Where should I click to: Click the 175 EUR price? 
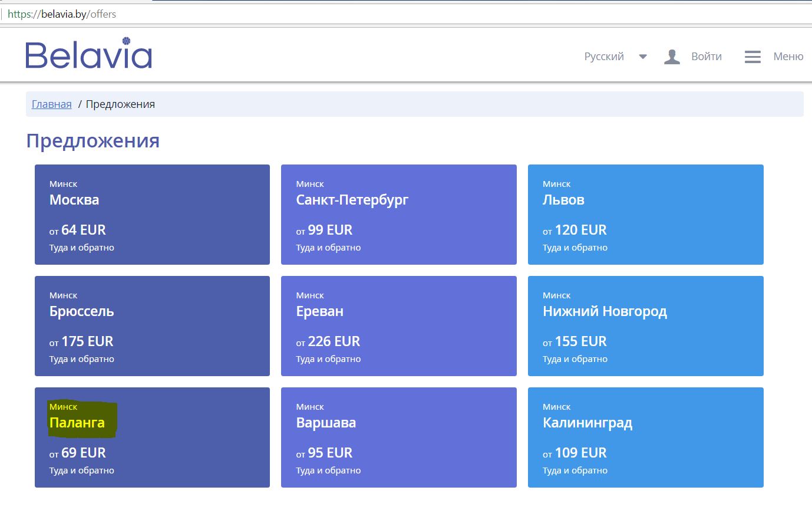87,341
